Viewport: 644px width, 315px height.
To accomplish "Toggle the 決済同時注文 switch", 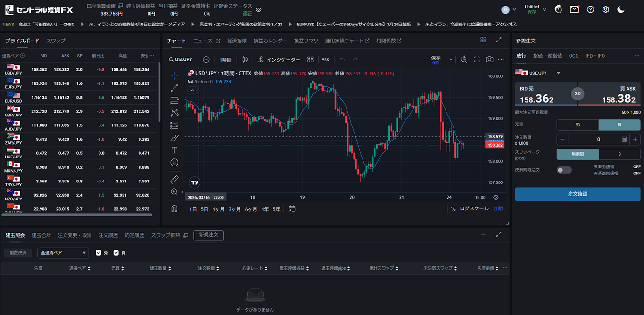I will pos(564,170).
